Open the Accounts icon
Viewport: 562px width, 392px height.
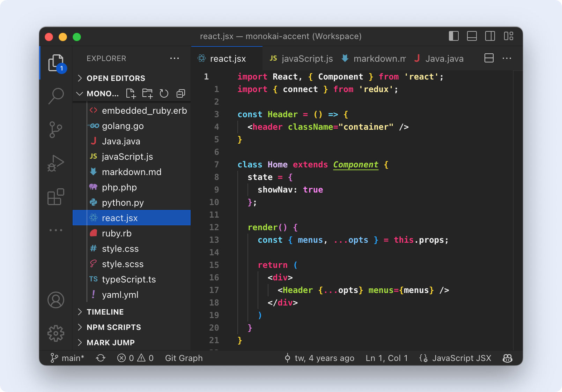click(56, 300)
